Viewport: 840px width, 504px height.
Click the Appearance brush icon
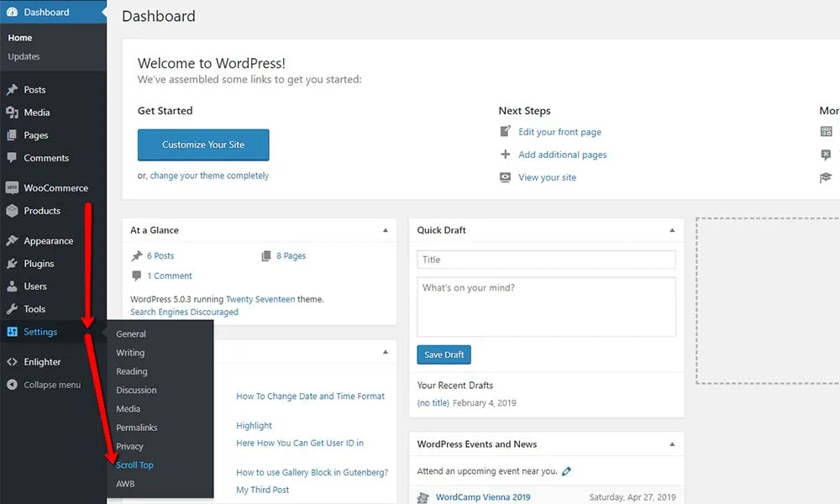12,240
